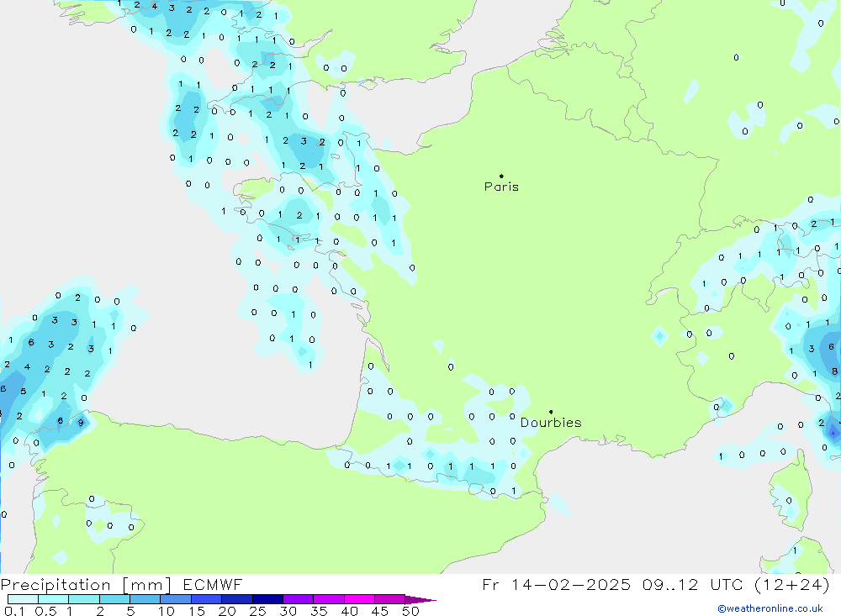Pick the 25–30 mm navy legend swatch
The width and height of the screenshot is (841, 616).
tap(267, 599)
